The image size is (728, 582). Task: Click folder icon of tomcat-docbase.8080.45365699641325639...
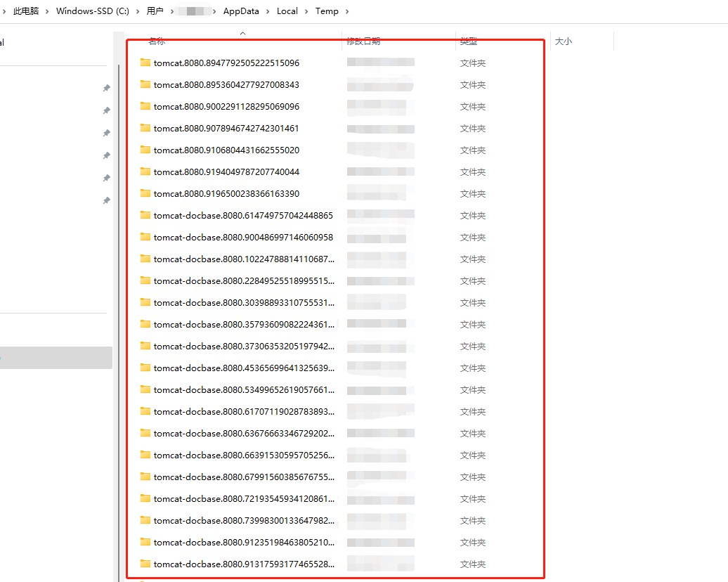click(x=145, y=368)
